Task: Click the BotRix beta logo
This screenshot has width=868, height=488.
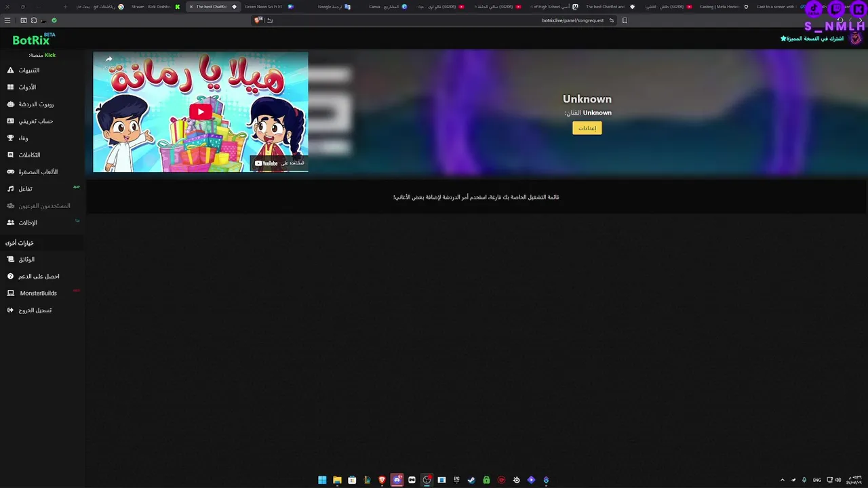Action: [33, 39]
